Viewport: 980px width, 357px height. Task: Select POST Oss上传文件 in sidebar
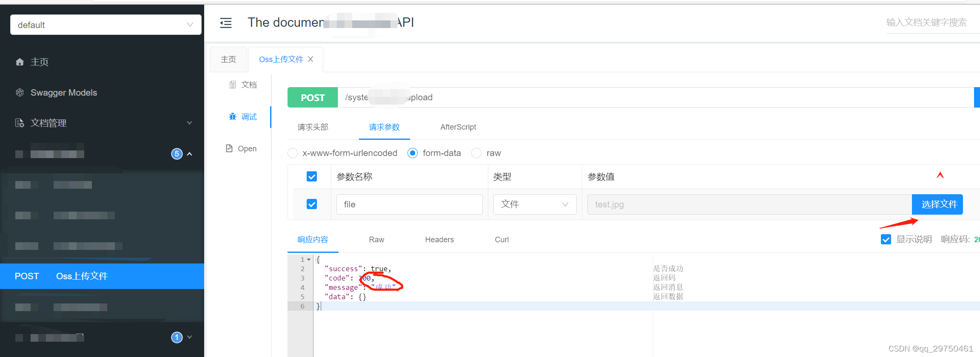102,276
